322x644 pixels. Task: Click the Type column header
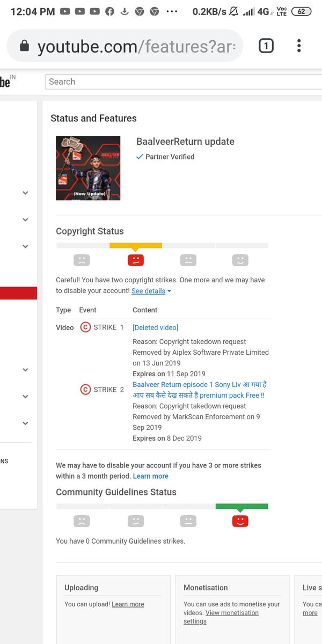tap(63, 310)
